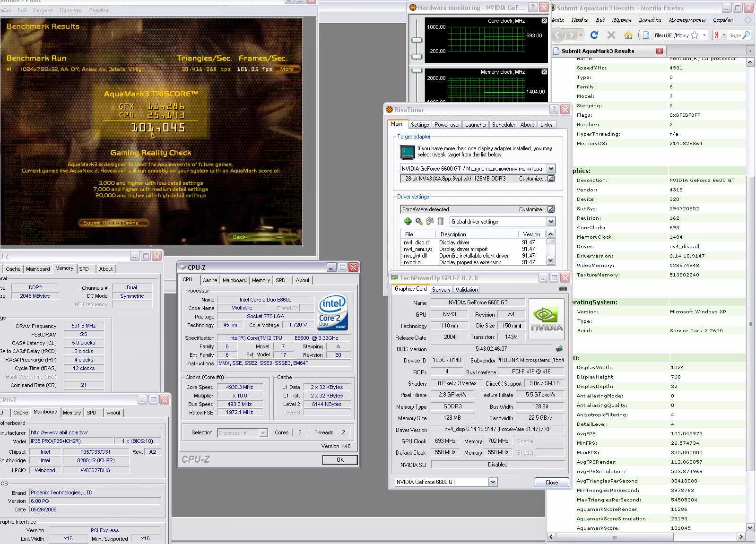This screenshot has height=544, width=756.
Task: Click the Yandex search engine icon in Firefox
Action: pyautogui.click(x=717, y=35)
